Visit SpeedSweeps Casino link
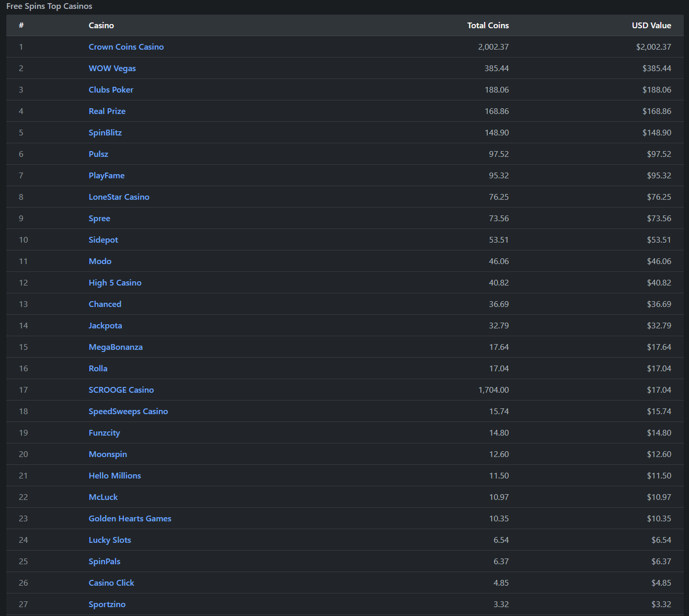This screenshot has width=689, height=616. click(x=128, y=411)
